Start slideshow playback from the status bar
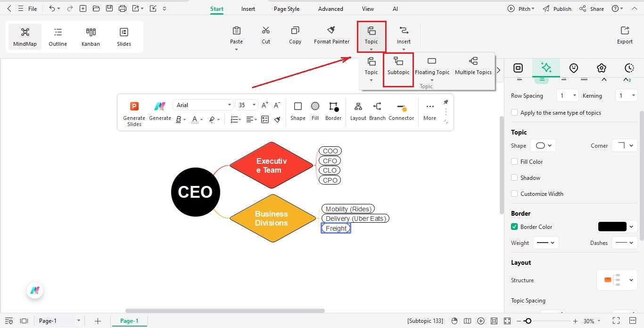 click(481, 321)
